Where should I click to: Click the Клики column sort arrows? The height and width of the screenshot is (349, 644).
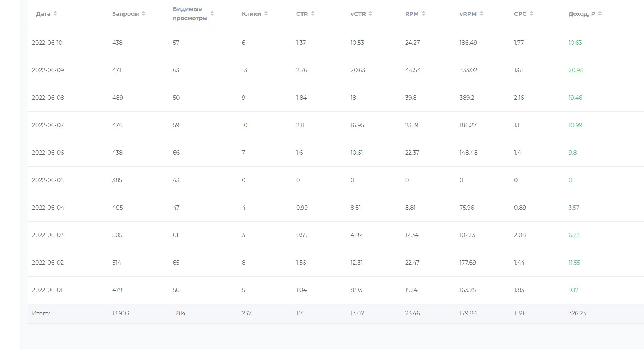tap(266, 14)
